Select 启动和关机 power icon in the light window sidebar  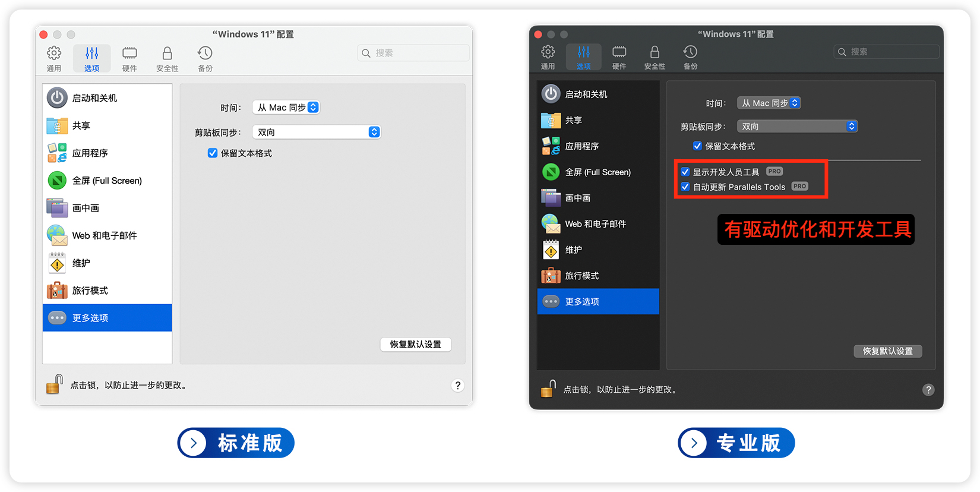pyautogui.click(x=57, y=98)
